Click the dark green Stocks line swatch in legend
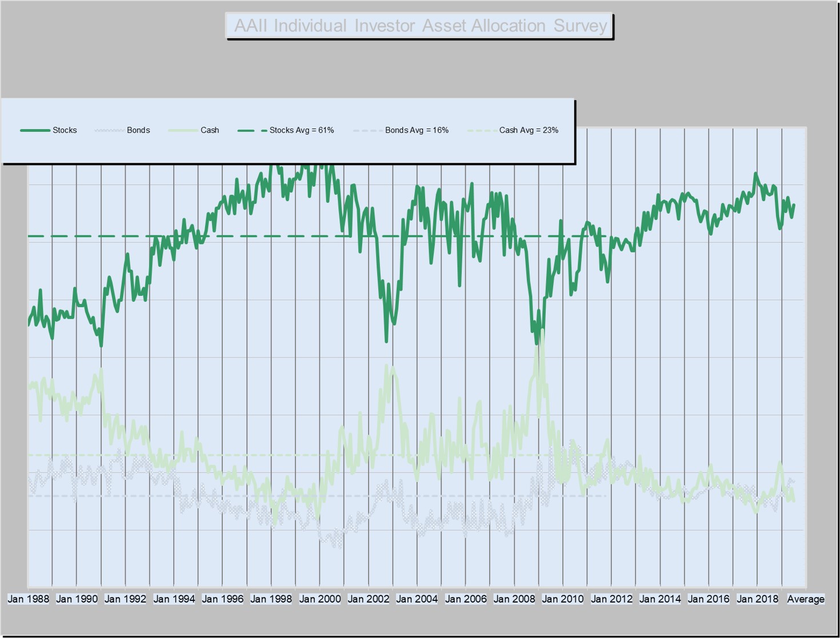 [x=35, y=130]
